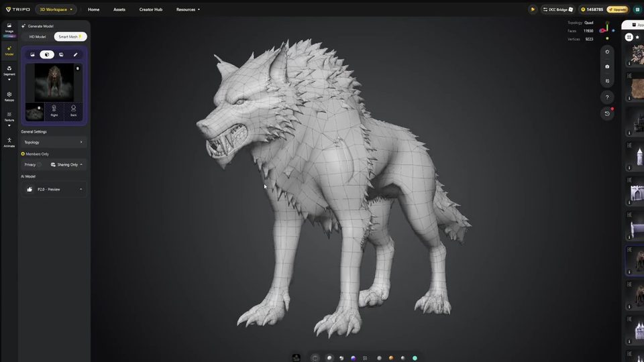This screenshot has width=644, height=362.
Task: Click the camera screenshot icon
Action: [x=607, y=66]
